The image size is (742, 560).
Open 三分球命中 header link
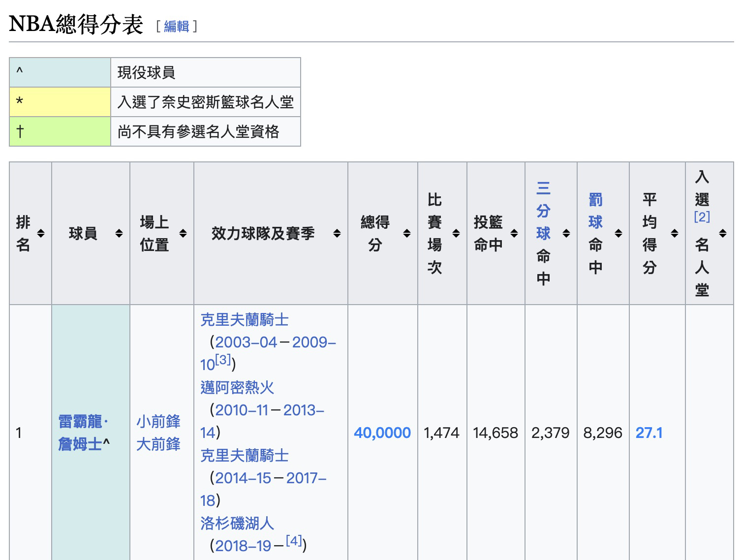[x=543, y=211]
